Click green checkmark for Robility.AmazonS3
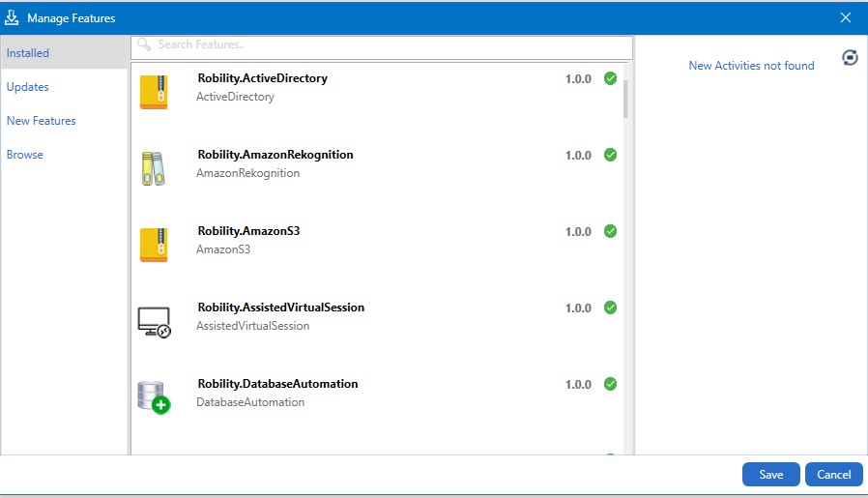Image resolution: width=868 pixels, height=498 pixels. tap(610, 231)
